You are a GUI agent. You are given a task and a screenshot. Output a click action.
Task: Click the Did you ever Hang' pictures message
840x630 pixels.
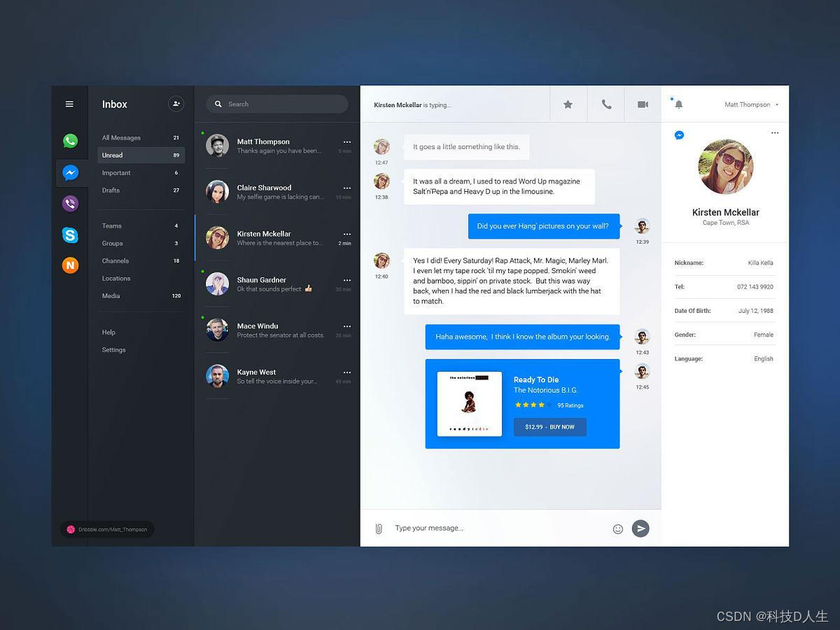coord(543,226)
